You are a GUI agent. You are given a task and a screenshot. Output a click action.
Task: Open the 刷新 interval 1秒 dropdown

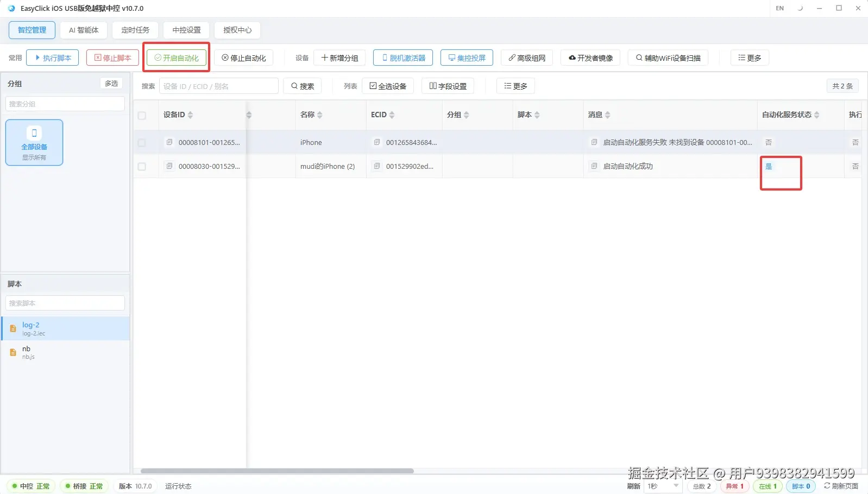pos(663,486)
